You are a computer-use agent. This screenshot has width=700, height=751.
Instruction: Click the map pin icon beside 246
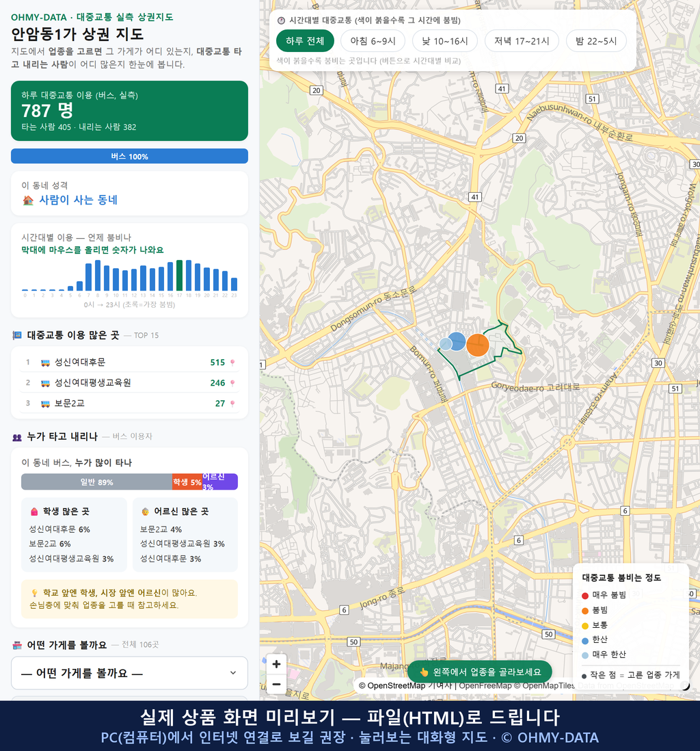point(232,383)
